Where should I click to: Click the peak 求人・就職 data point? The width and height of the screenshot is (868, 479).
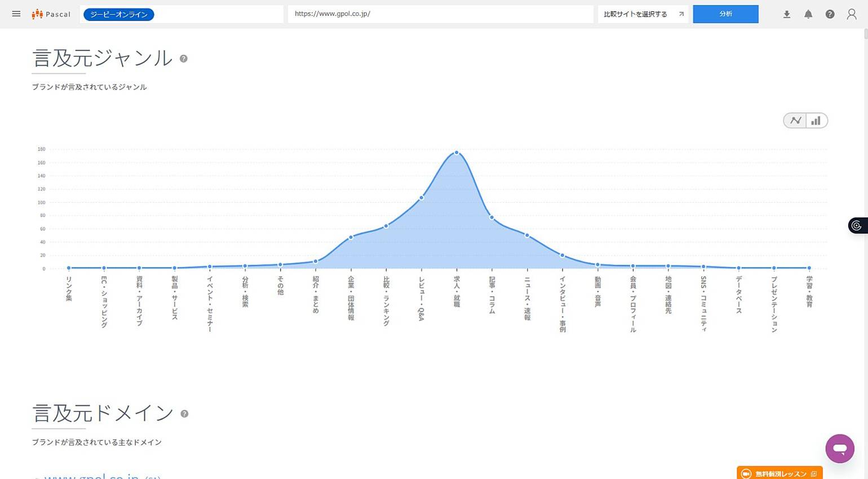tap(457, 153)
